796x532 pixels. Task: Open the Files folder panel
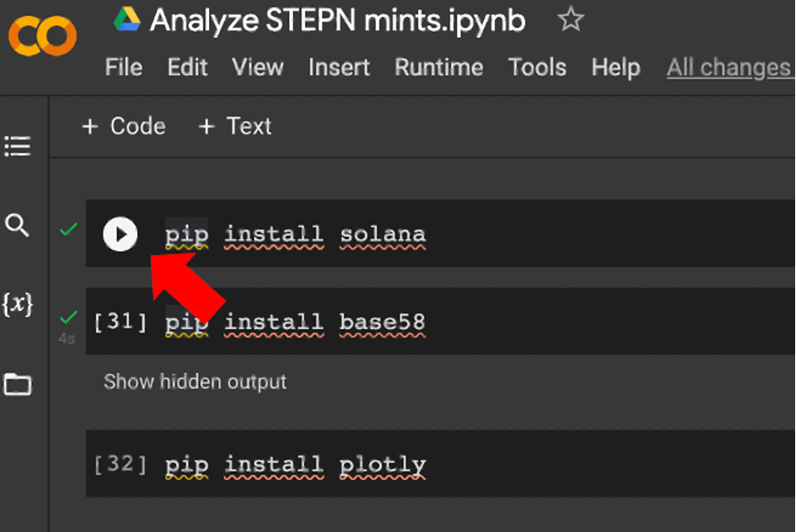17,384
